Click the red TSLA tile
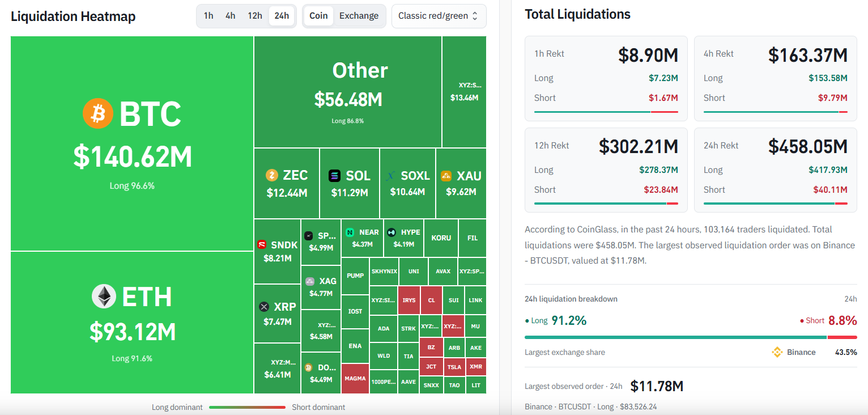 point(454,367)
